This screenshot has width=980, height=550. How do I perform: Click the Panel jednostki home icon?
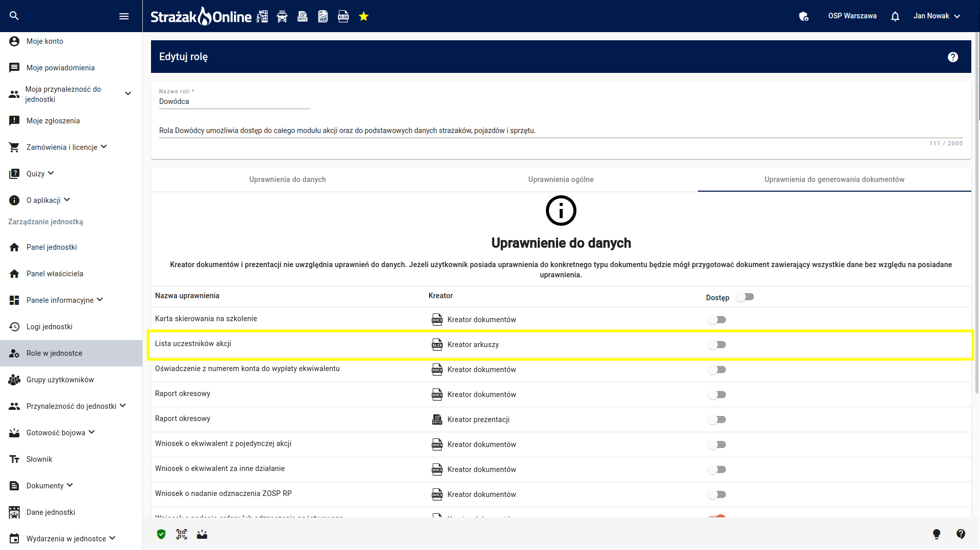tap(14, 247)
